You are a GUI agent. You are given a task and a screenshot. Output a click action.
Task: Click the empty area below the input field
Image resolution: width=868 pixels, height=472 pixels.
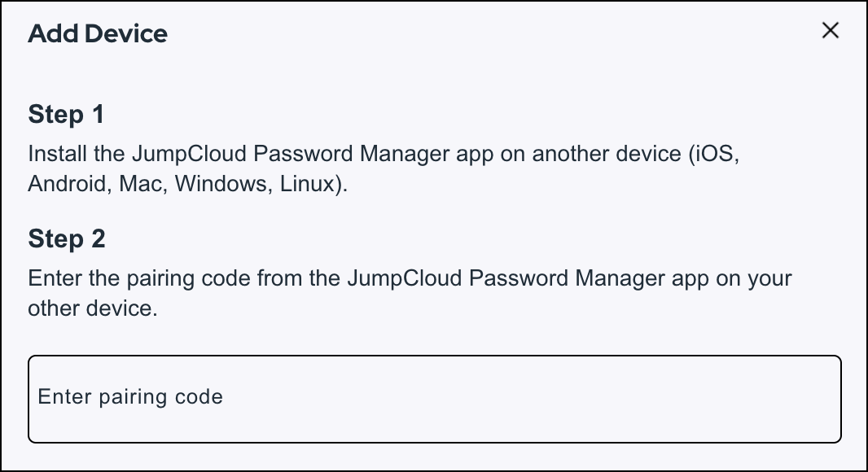click(434, 457)
